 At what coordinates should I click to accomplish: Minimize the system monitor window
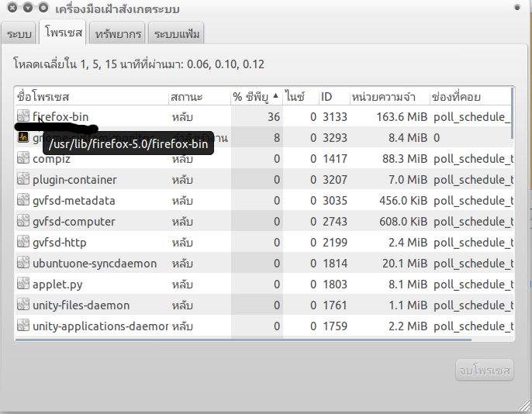[28, 8]
